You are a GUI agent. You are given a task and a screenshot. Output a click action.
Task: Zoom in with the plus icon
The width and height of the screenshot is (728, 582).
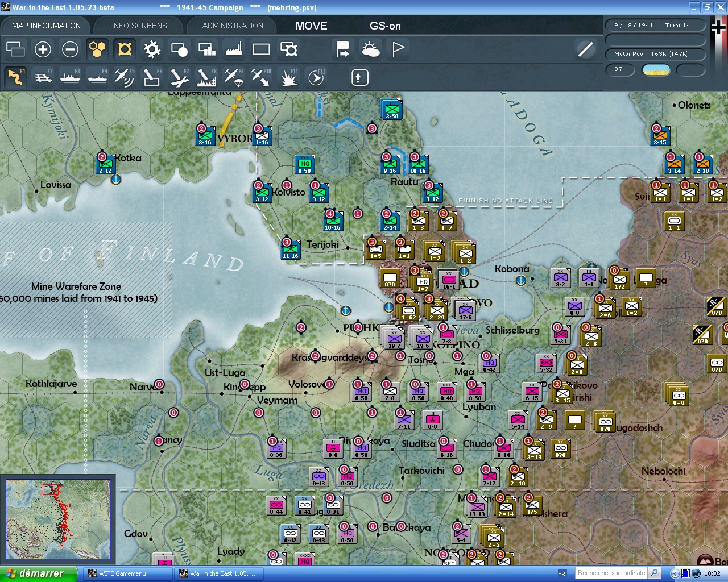coord(43,49)
